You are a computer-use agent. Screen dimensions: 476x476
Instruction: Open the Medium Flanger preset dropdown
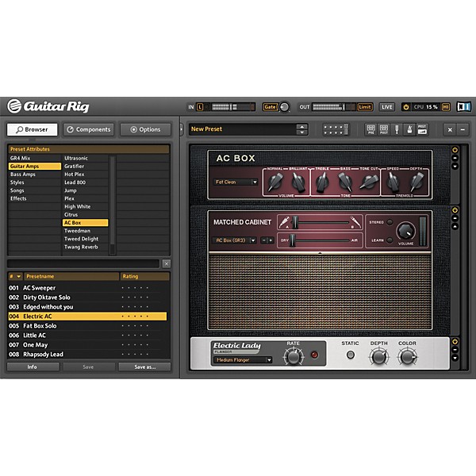pyautogui.click(x=243, y=360)
